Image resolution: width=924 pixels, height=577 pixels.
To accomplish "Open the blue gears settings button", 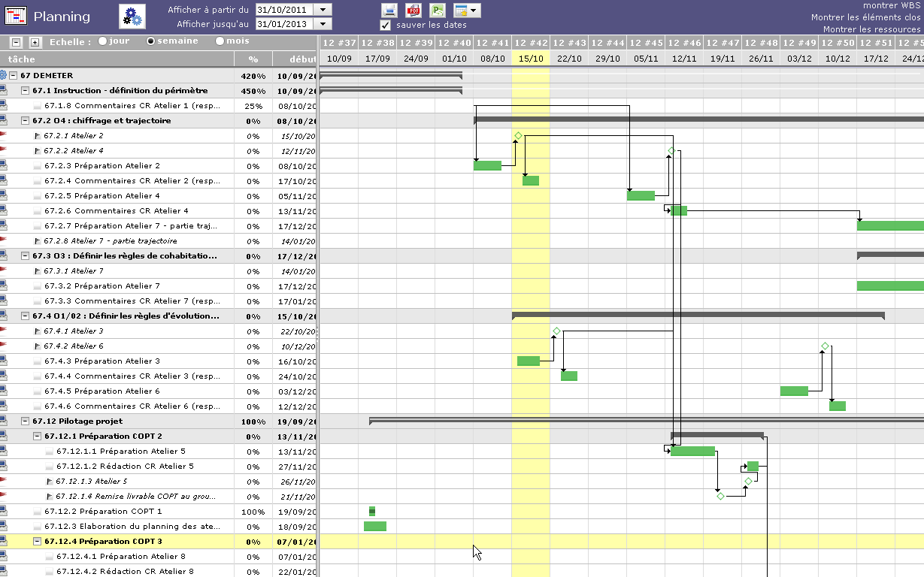I will coord(132,16).
